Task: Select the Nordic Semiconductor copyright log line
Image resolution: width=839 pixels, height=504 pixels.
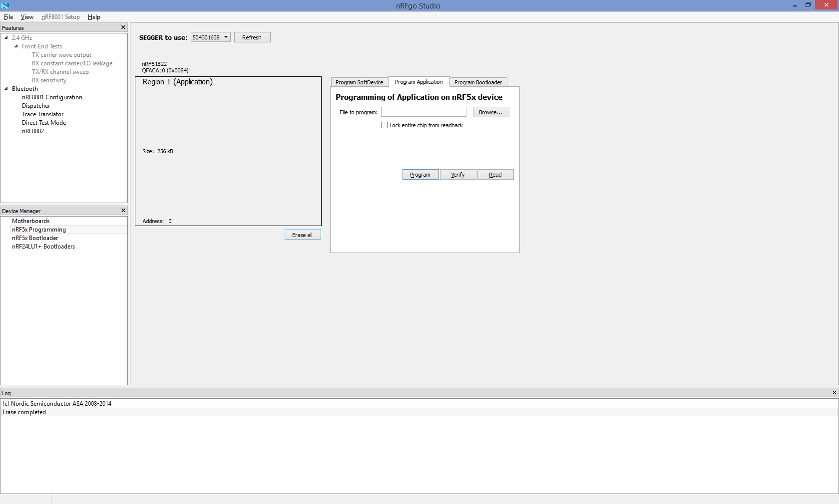Action: click(x=419, y=404)
